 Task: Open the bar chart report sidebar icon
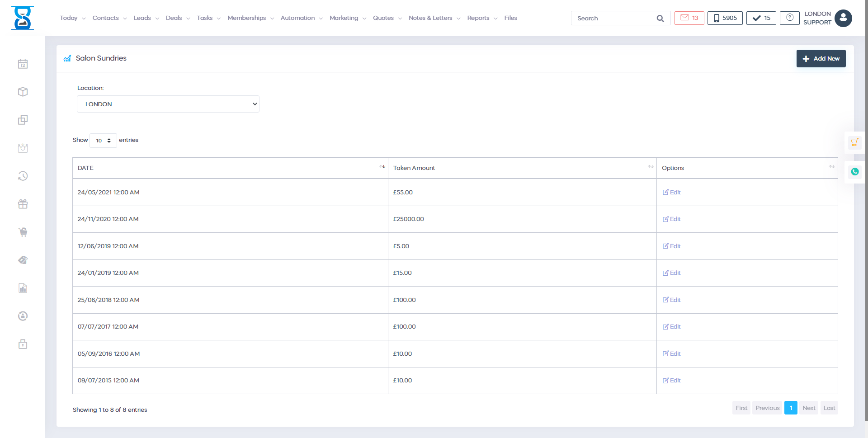click(x=23, y=288)
